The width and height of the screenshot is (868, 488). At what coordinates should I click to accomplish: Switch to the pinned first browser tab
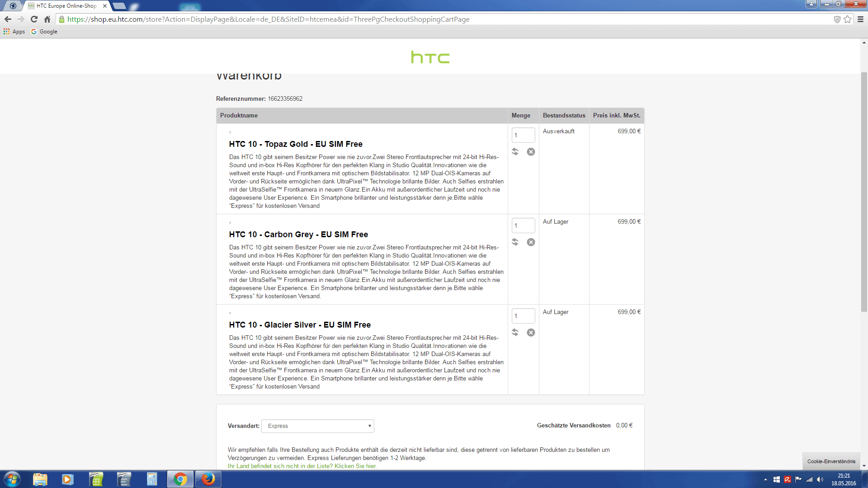(13, 6)
